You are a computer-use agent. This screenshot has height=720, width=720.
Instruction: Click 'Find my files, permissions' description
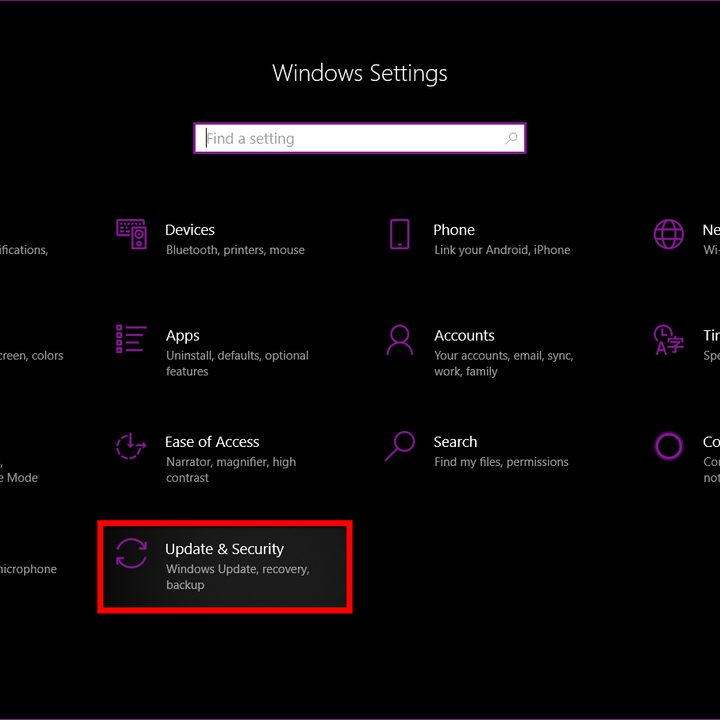coord(501,461)
